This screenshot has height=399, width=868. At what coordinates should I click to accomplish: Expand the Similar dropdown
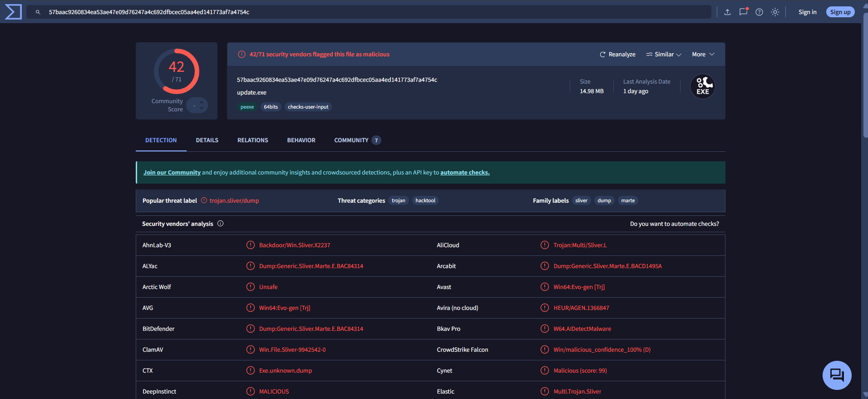tap(664, 55)
